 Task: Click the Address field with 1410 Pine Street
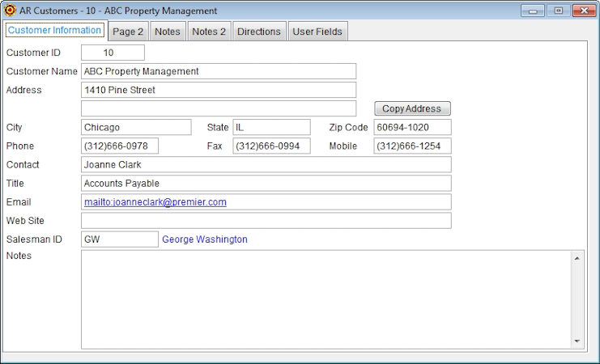coord(219,90)
